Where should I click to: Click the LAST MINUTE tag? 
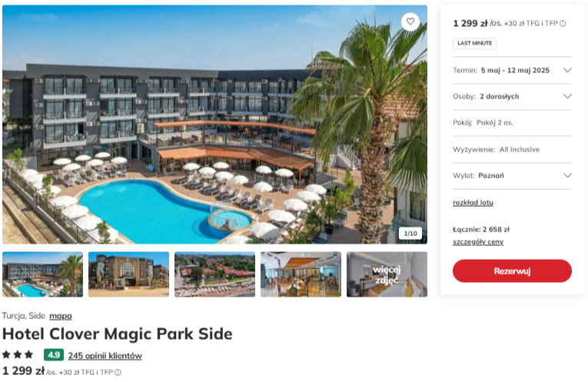pos(474,44)
